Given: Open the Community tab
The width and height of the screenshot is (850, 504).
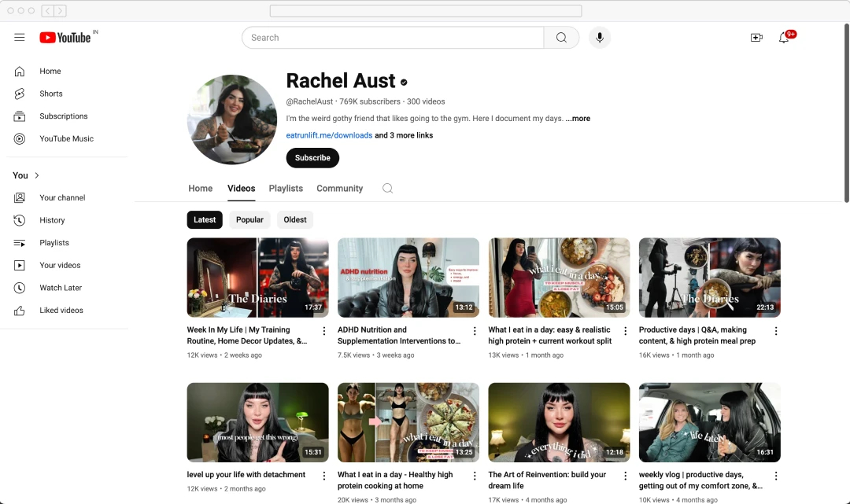Looking at the screenshot, I should (339, 188).
